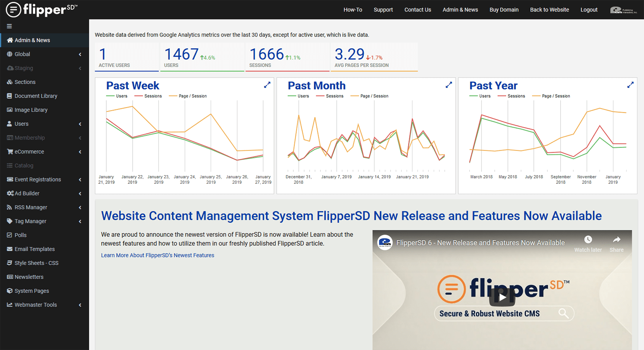This screenshot has height=350, width=644.
Task: Expand the Staging submenu chevron
Action: pyautogui.click(x=80, y=68)
